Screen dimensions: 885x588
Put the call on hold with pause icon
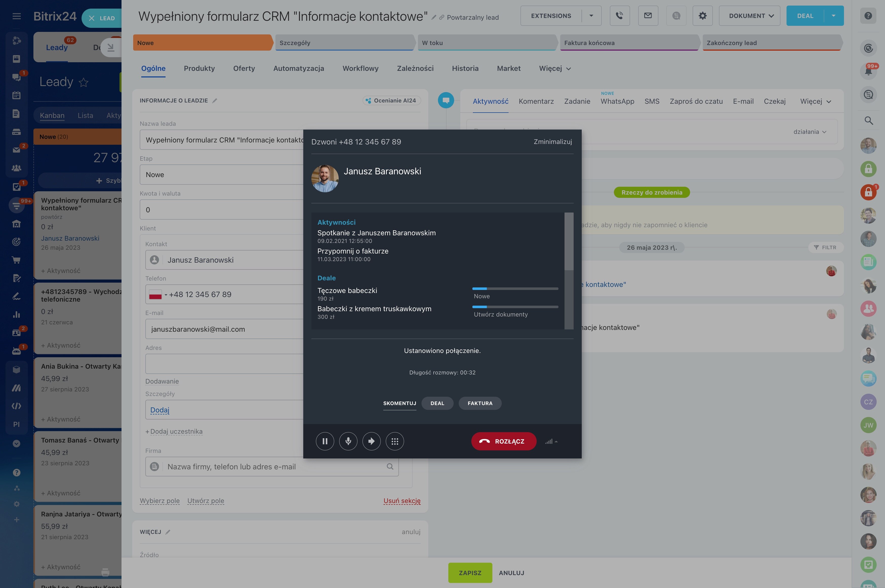(325, 441)
